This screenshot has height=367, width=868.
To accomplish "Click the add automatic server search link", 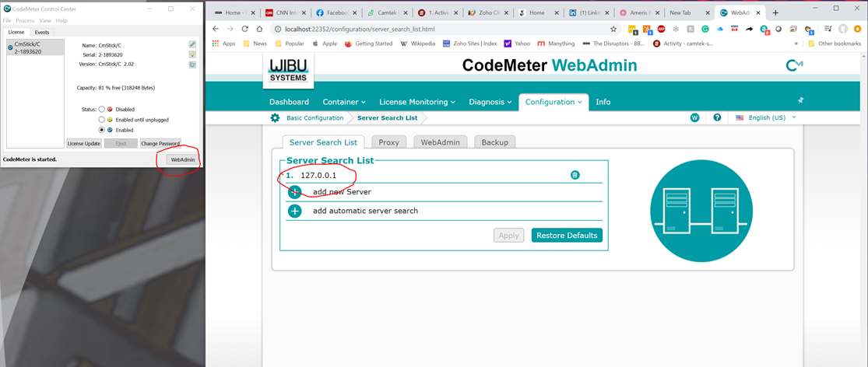I will point(365,211).
